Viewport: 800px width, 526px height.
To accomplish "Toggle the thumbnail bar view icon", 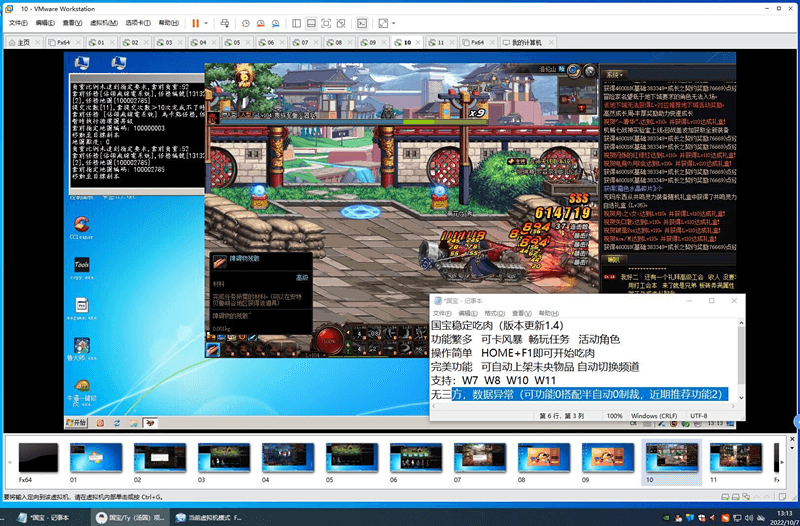I will (x=311, y=23).
